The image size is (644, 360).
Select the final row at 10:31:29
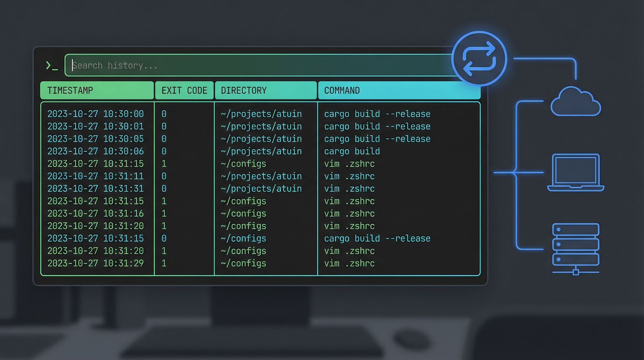pos(95,263)
